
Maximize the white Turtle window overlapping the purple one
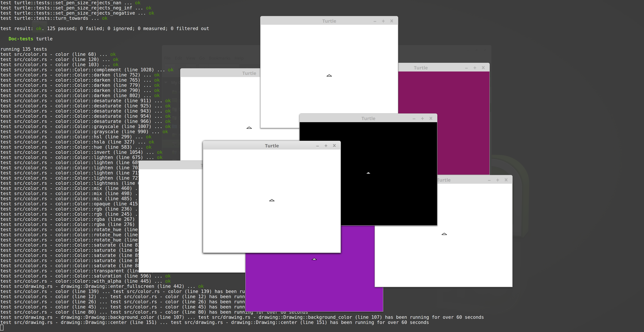click(x=326, y=146)
